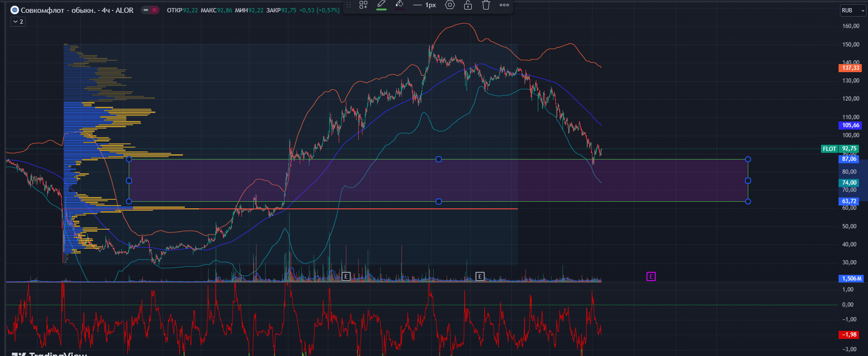Click the orange 137,33 price label
Viewport: 868px width, 356px height.
(x=850, y=68)
